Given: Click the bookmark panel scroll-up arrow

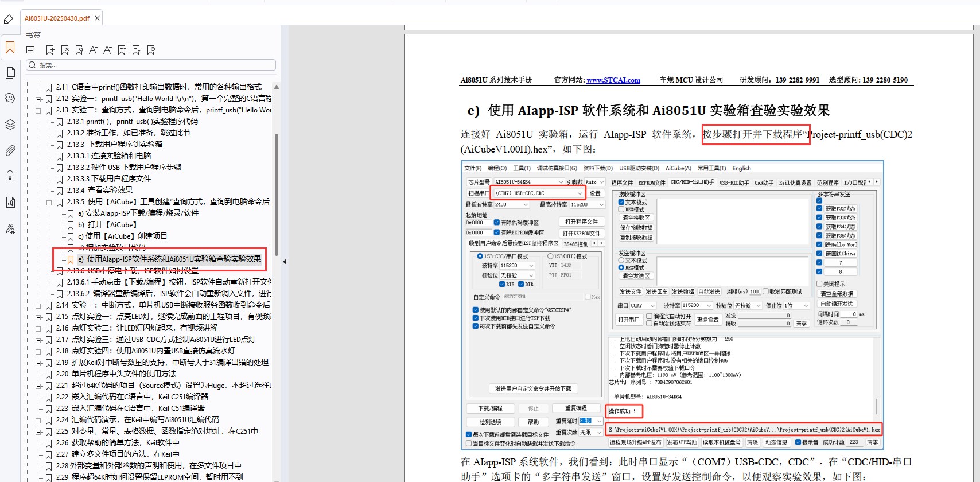Looking at the screenshot, I should (277, 88).
